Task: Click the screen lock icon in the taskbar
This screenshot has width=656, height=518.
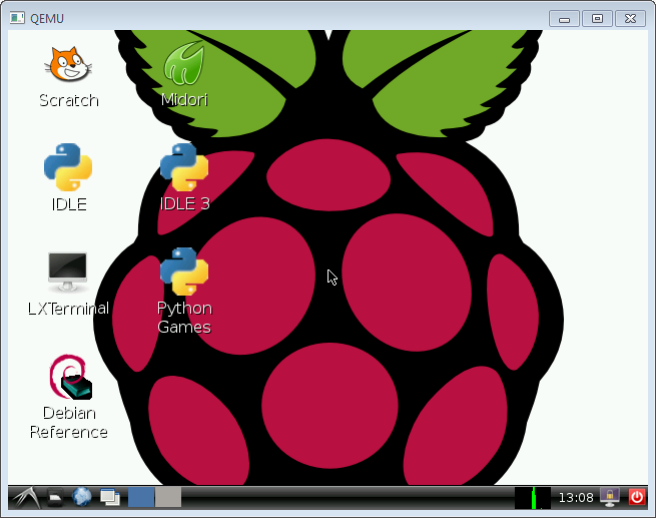Action: click(610, 497)
